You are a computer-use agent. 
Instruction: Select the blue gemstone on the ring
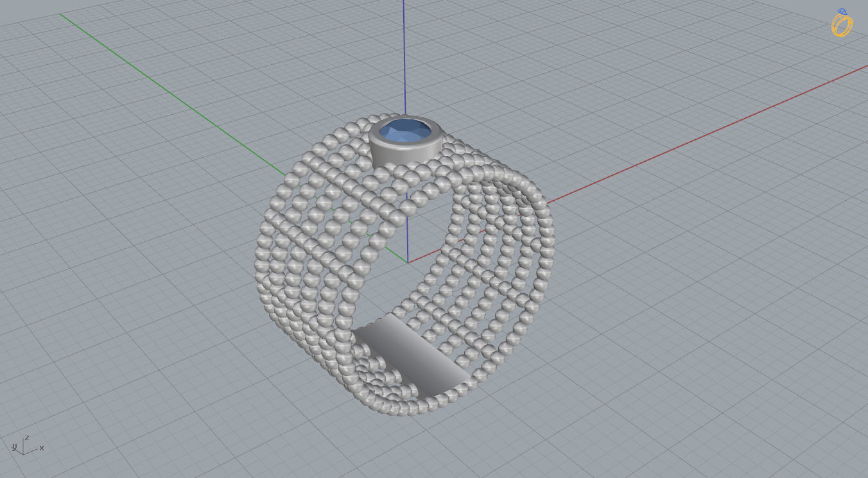404,130
